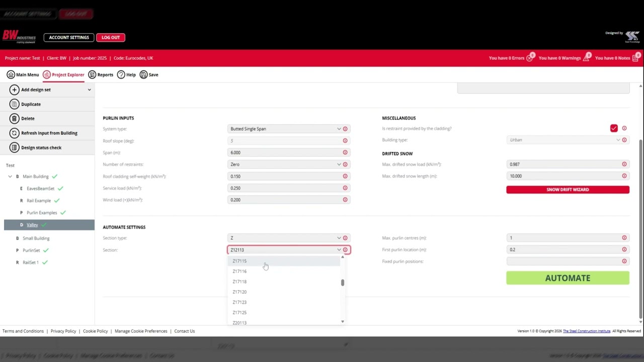Click info icon for Span
Image resolution: width=644 pixels, height=362 pixels.
point(345,152)
